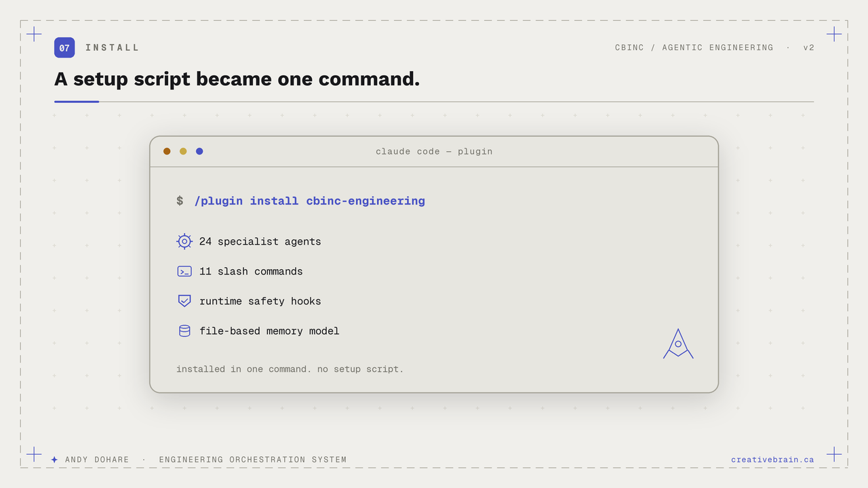Click the blue terminal window dot

click(199, 151)
